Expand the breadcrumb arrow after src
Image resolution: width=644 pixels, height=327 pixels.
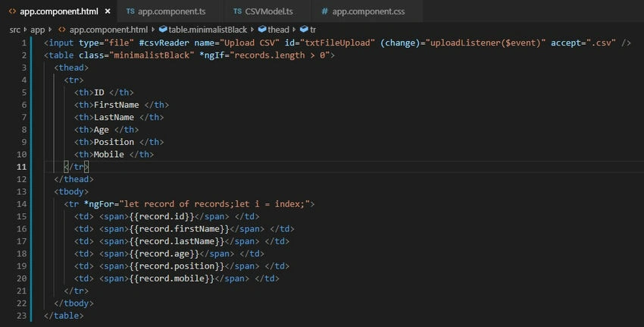pos(26,30)
